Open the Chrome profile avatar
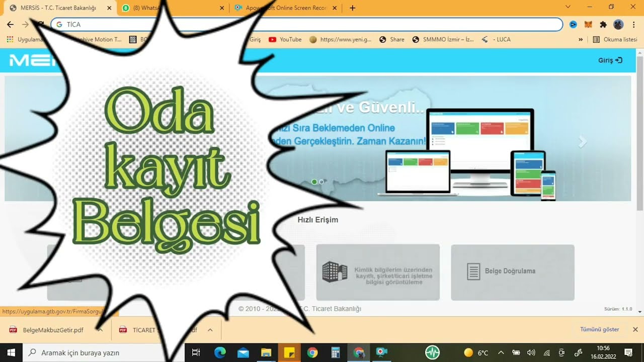 click(619, 24)
